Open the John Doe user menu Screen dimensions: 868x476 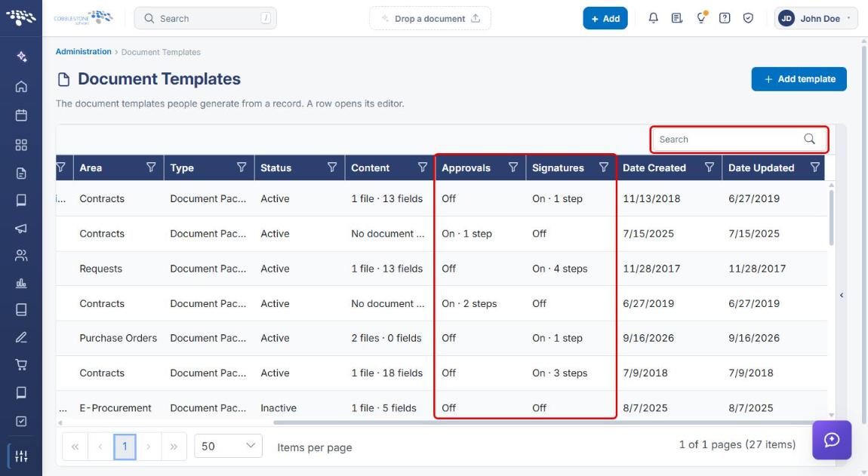816,18
